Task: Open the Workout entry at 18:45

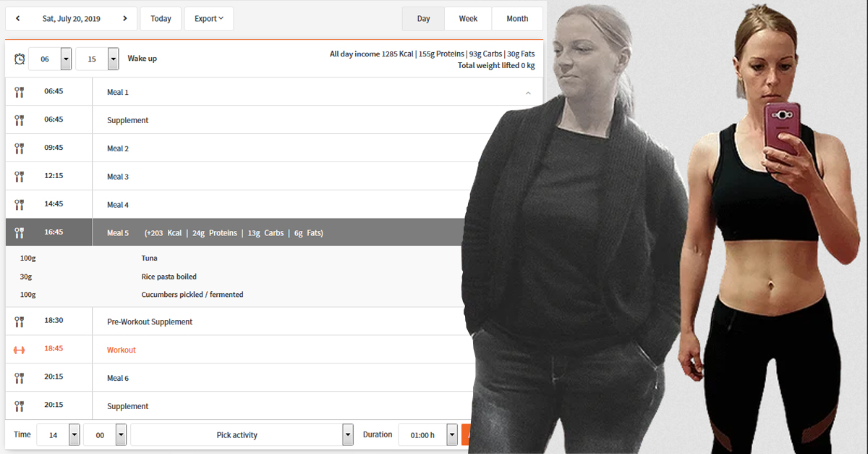Action: tap(122, 350)
